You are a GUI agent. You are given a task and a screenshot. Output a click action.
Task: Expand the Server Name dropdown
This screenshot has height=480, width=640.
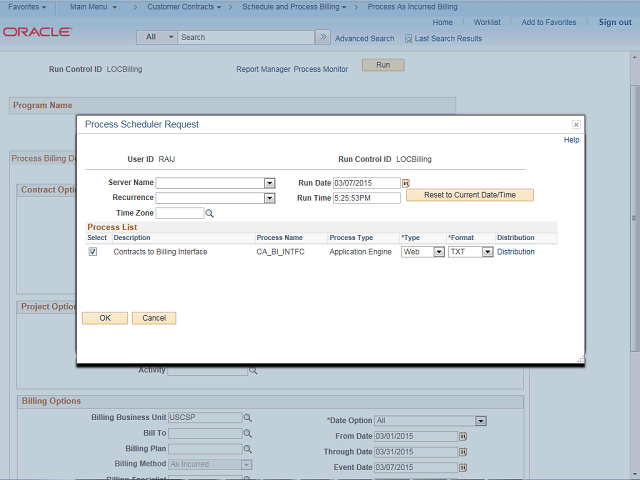click(x=269, y=183)
